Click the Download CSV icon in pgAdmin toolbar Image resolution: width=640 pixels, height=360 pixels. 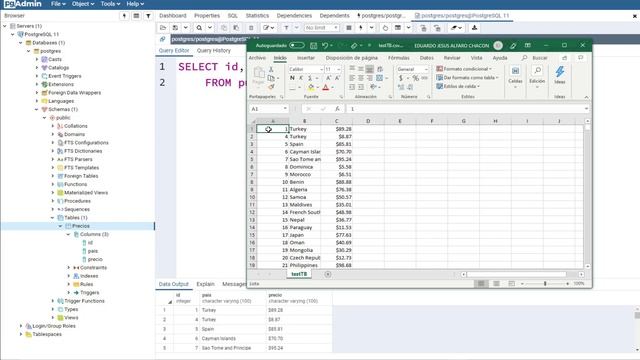[474, 28]
